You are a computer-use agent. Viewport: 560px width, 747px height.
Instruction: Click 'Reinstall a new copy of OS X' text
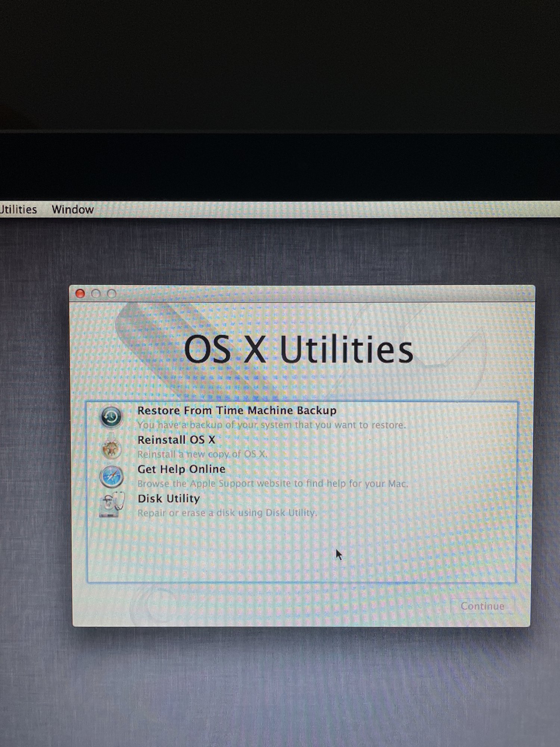202,454
